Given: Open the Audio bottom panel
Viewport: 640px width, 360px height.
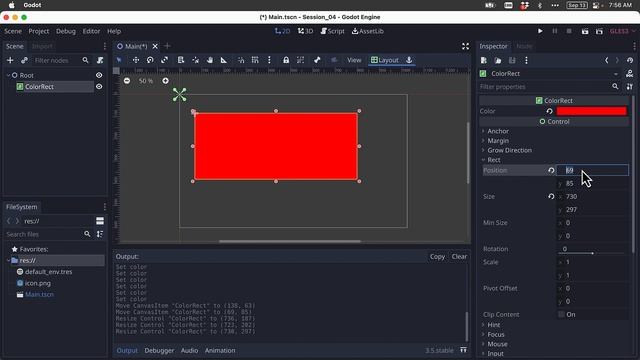Looking at the screenshot, I should pyautogui.click(x=189, y=350).
